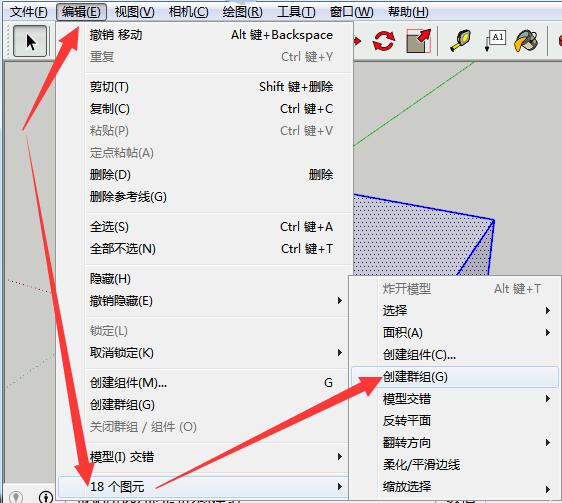The width and height of the screenshot is (562, 503).
Task: Choose highlighted 创建群组(G) in submenu
Action: (455, 377)
